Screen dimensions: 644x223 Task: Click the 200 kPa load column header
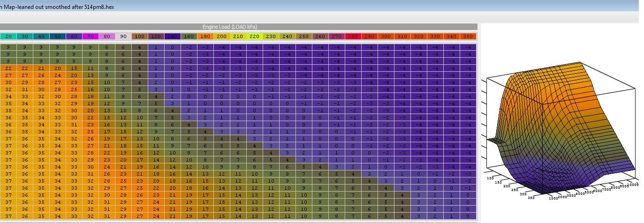pos(221,36)
